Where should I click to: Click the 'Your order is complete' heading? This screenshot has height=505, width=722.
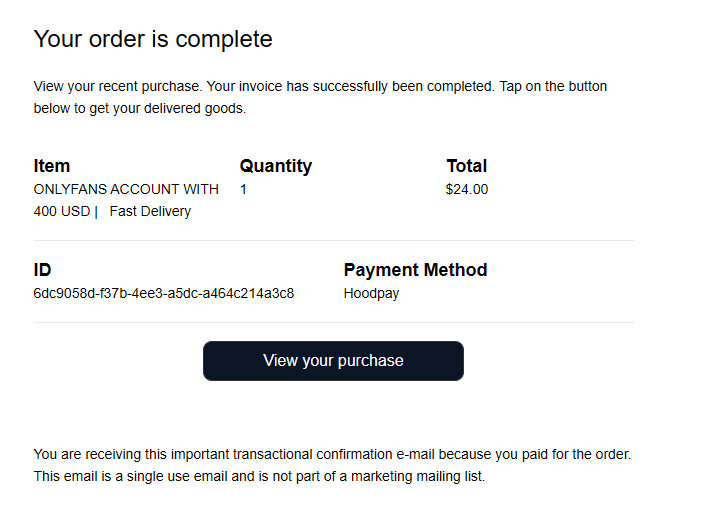click(x=153, y=40)
